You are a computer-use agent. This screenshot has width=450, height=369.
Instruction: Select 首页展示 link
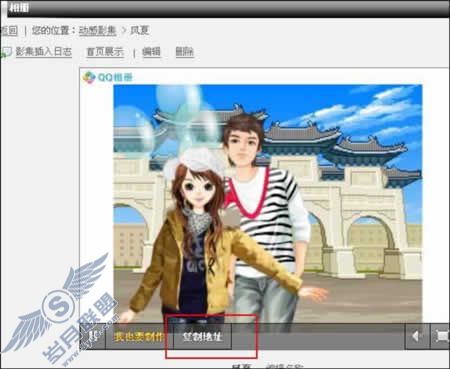(x=105, y=52)
